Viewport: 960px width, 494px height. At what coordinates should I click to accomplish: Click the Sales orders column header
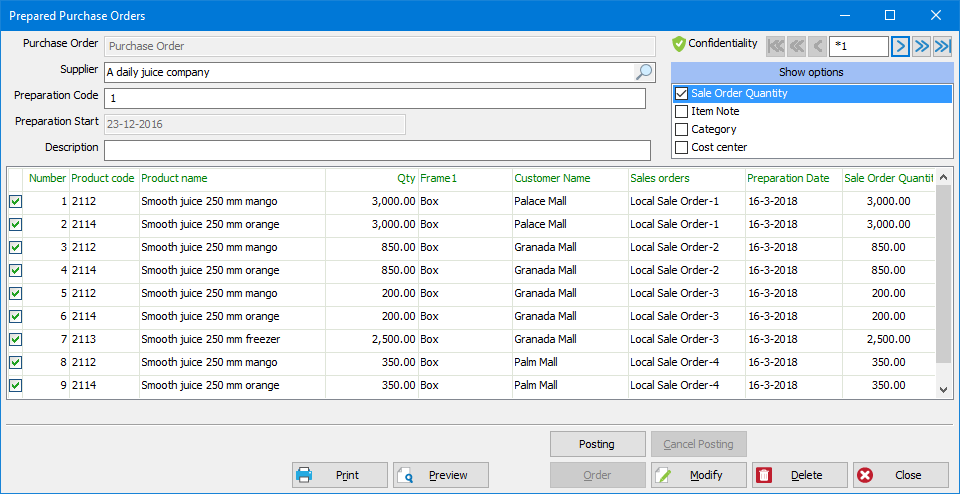pos(686,178)
